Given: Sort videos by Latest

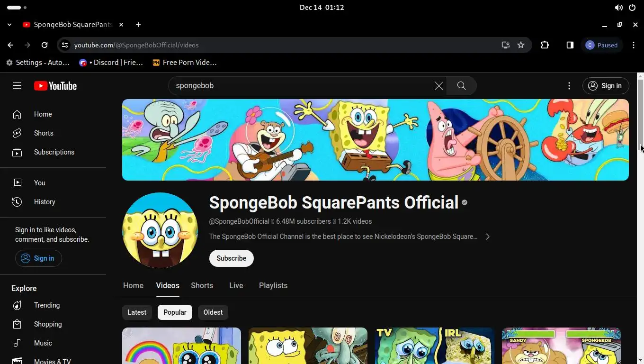Looking at the screenshot, I should pos(137,312).
